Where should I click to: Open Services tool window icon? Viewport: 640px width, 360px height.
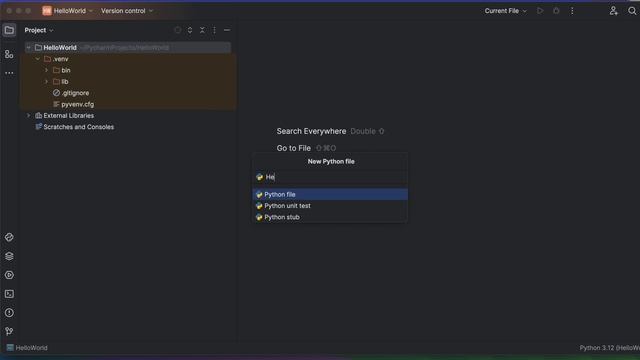click(x=9, y=275)
